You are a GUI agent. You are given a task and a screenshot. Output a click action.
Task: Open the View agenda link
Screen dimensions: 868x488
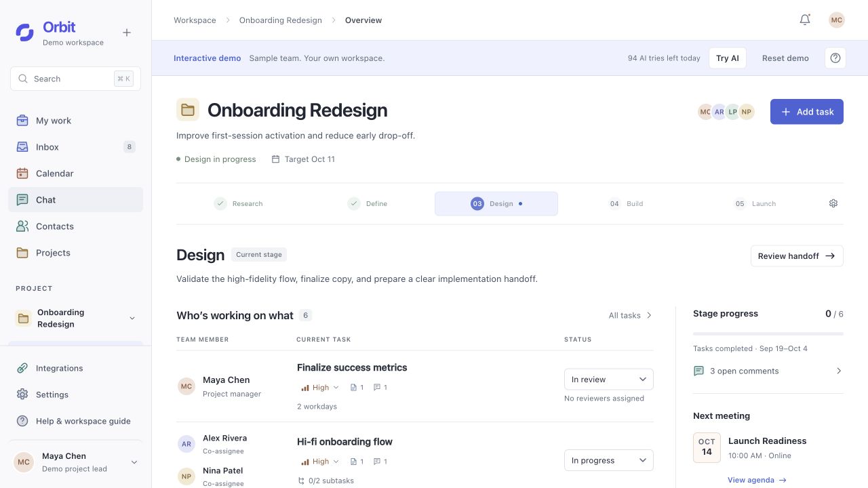757,480
